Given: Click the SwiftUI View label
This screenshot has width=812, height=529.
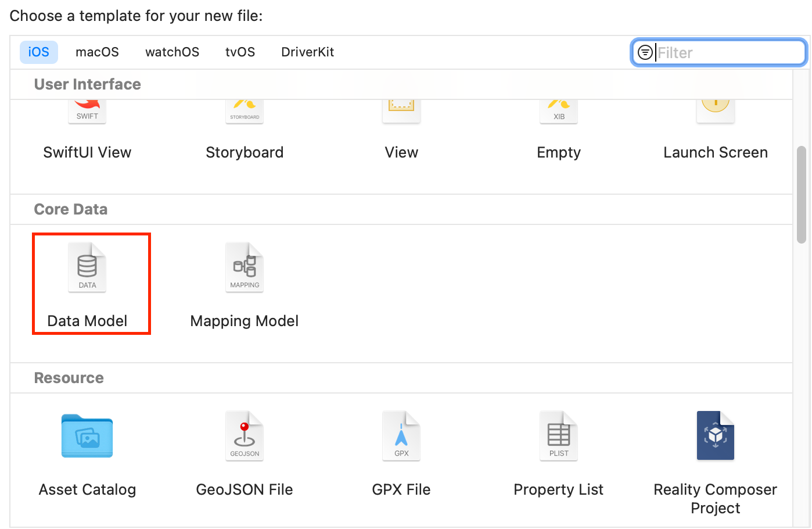Looking at the screenshot, I should [x=87, y=152].
